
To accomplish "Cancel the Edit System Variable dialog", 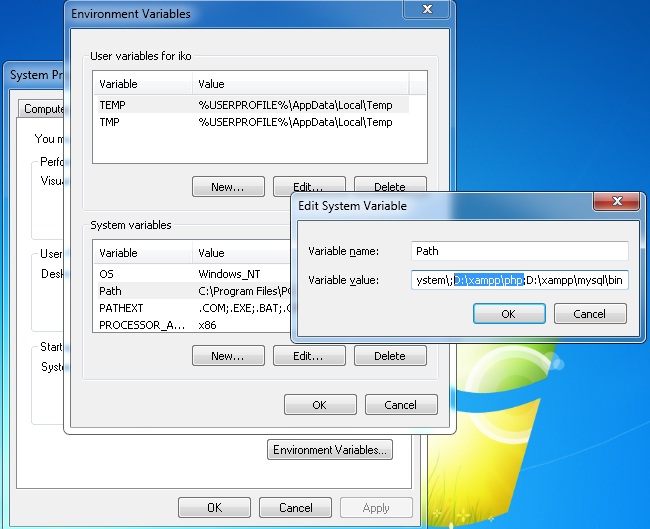I will tap(589, 313).
